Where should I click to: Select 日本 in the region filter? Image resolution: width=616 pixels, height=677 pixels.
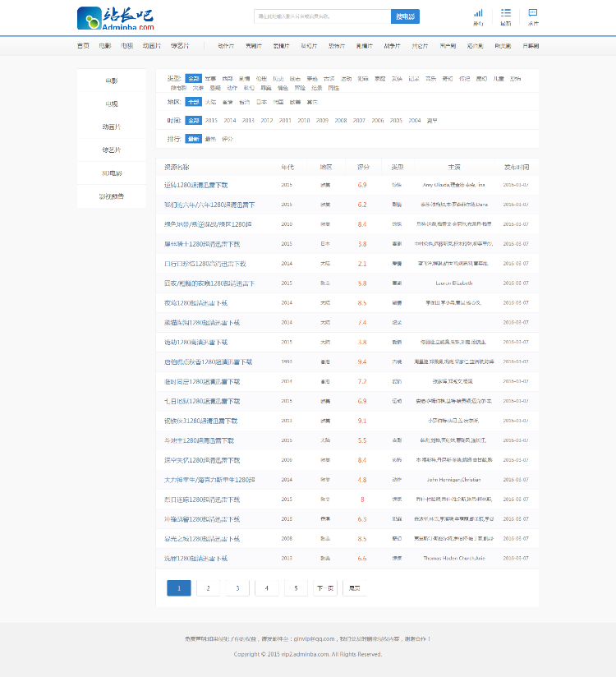click(262, 103)
